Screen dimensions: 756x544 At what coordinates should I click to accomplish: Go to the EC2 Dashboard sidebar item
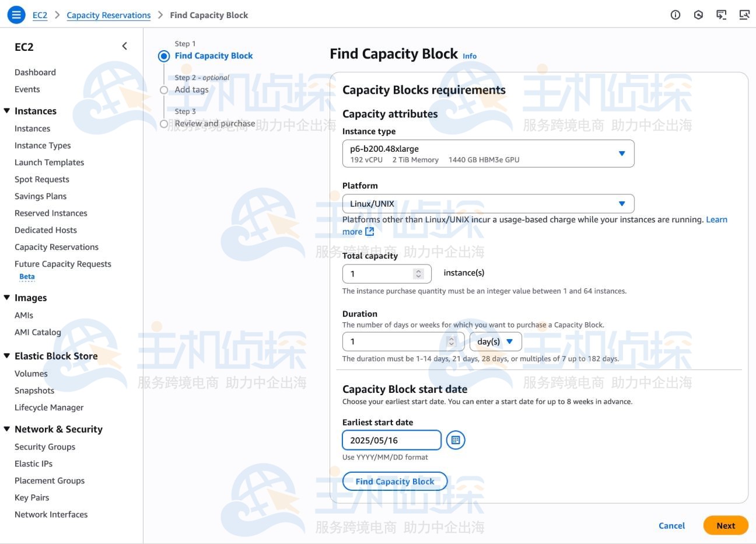point(35,72)
